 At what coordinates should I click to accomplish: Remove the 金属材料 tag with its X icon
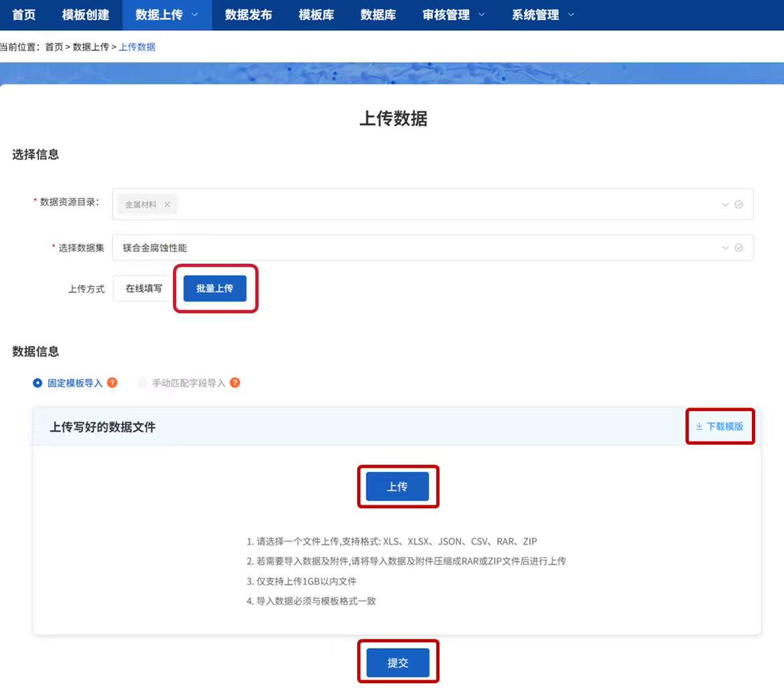pos(167,204)
